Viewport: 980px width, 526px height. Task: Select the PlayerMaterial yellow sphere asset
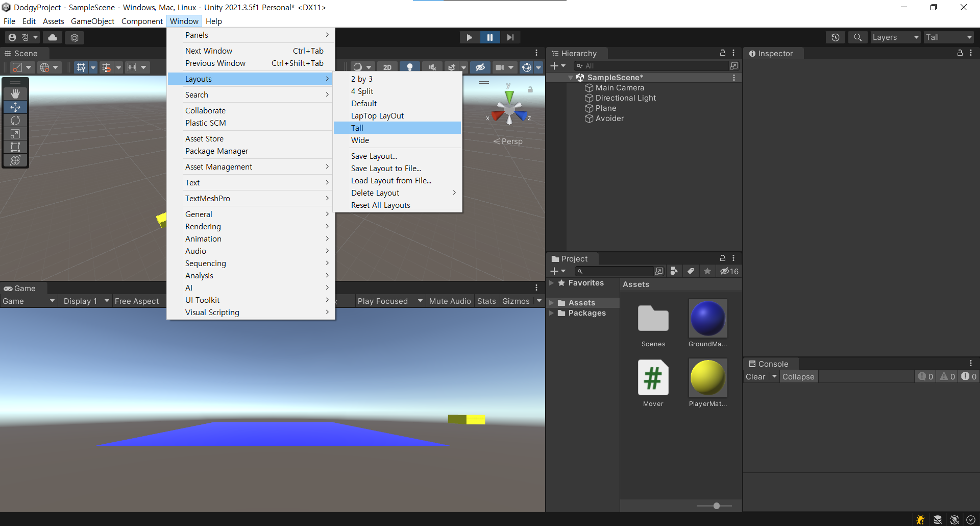707,383
